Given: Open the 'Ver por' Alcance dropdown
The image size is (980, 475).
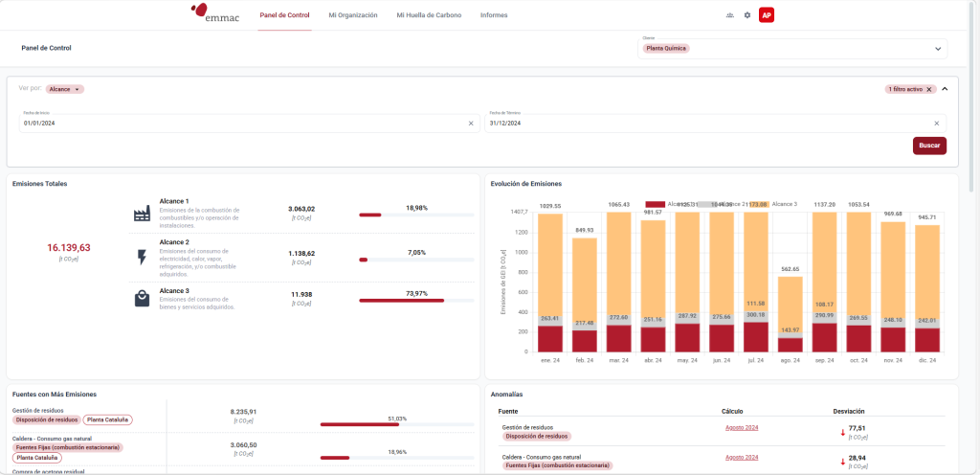Looking at the screenshot, I should pos(65,89).
